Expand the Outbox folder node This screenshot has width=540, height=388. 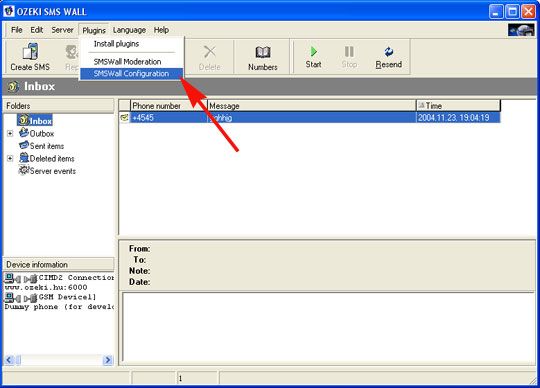point(10,133)
